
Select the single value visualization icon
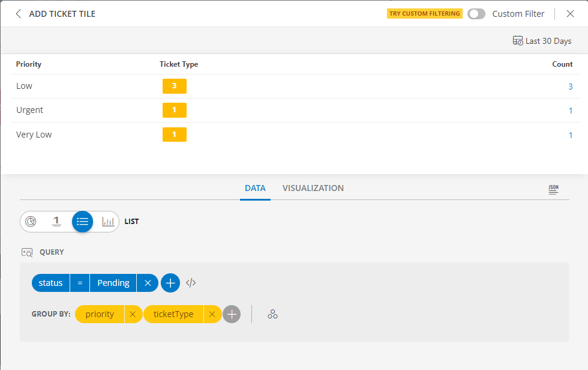pyautogui.click(x=56, y=221)
